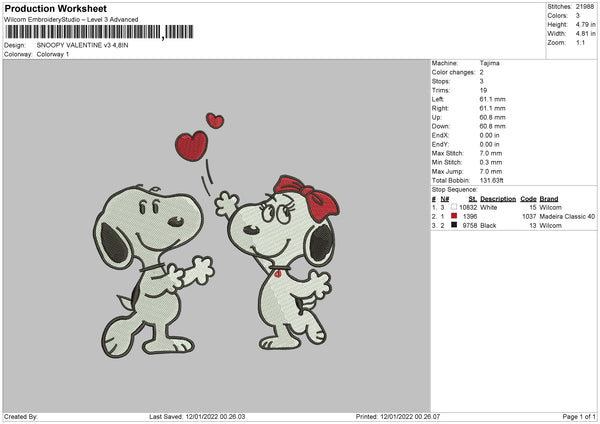Click the 'Brand' column header
Screen dimensions: 600x424
click(549, 199)
